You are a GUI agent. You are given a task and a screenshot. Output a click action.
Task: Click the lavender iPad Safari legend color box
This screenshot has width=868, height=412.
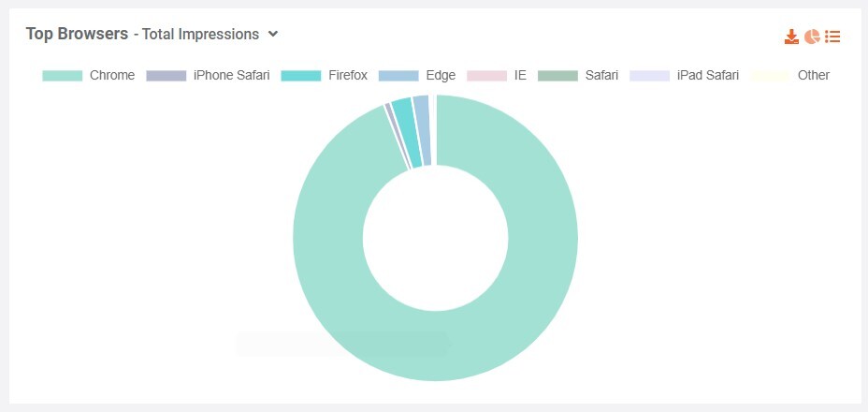pyautogui.click(x=650, y=75)
